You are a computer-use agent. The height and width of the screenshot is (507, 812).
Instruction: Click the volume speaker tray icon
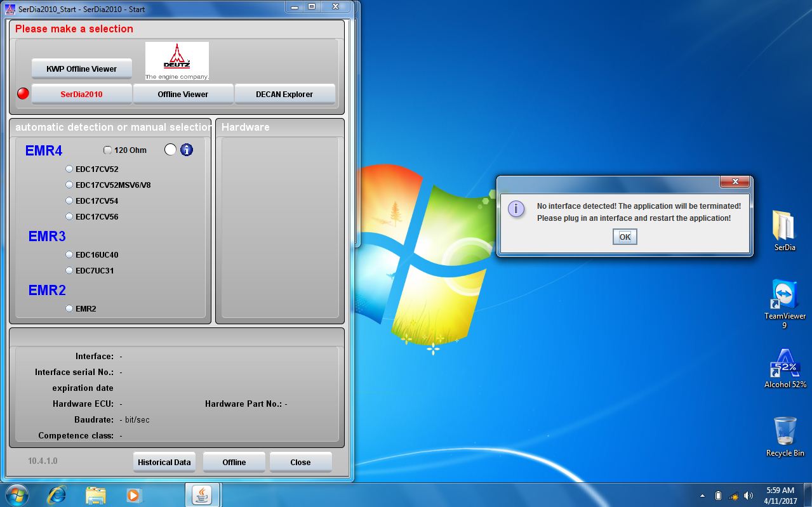(749, 496)
